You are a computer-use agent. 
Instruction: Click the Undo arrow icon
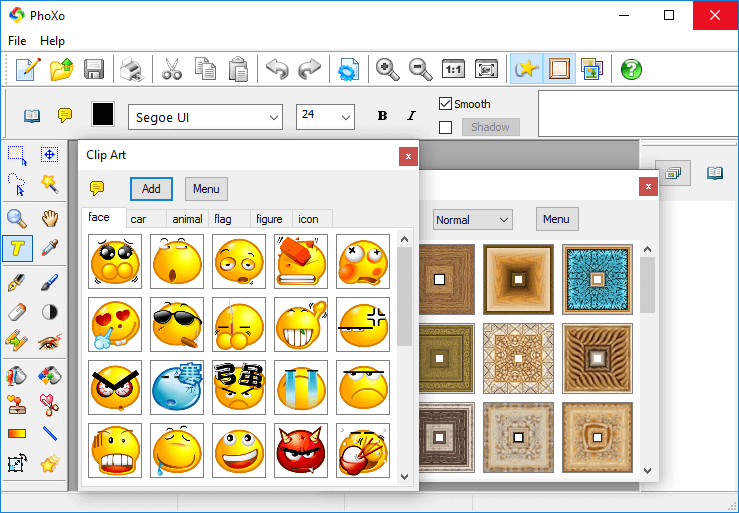(277, 69)
